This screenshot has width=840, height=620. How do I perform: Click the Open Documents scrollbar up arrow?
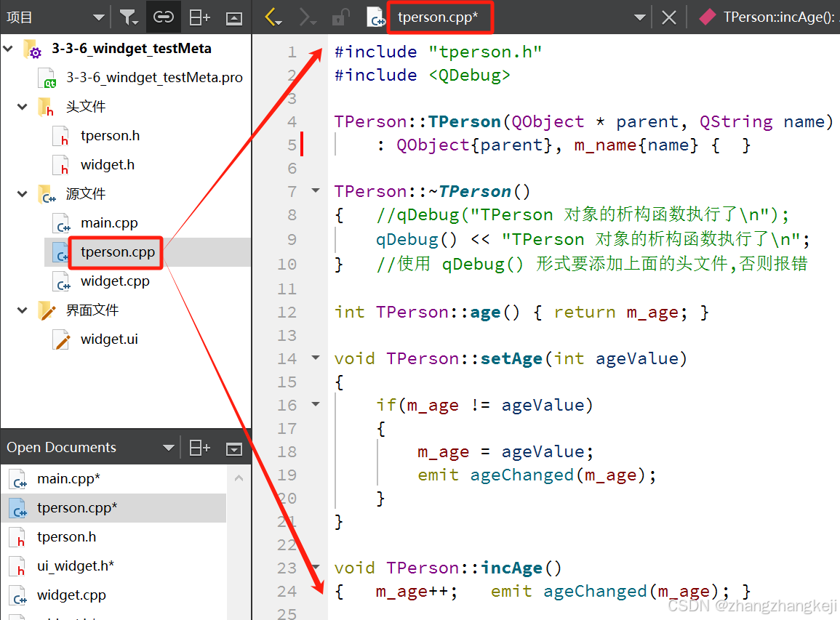(x=239, y=478)
